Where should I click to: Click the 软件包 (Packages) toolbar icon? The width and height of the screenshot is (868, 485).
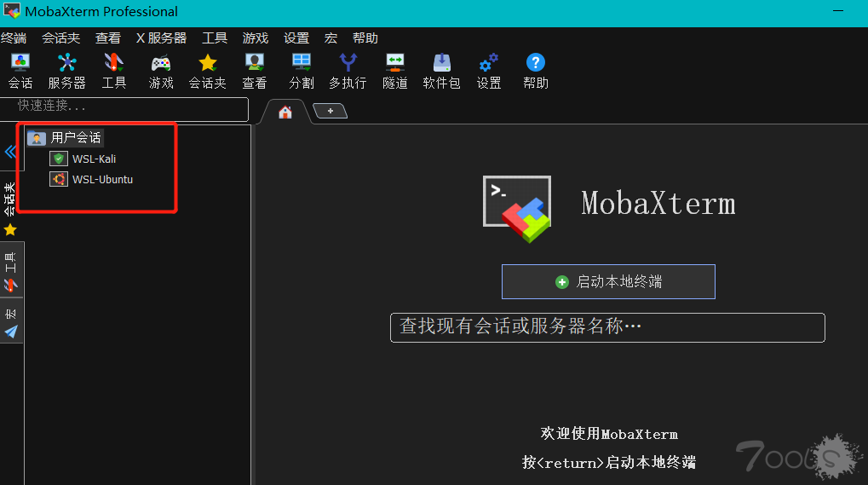click(442, 72)
